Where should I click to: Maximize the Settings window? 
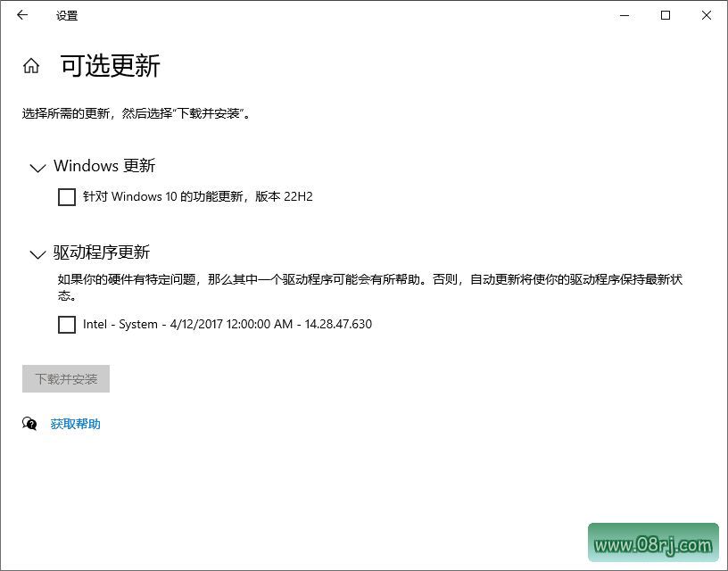click(665, 15)
